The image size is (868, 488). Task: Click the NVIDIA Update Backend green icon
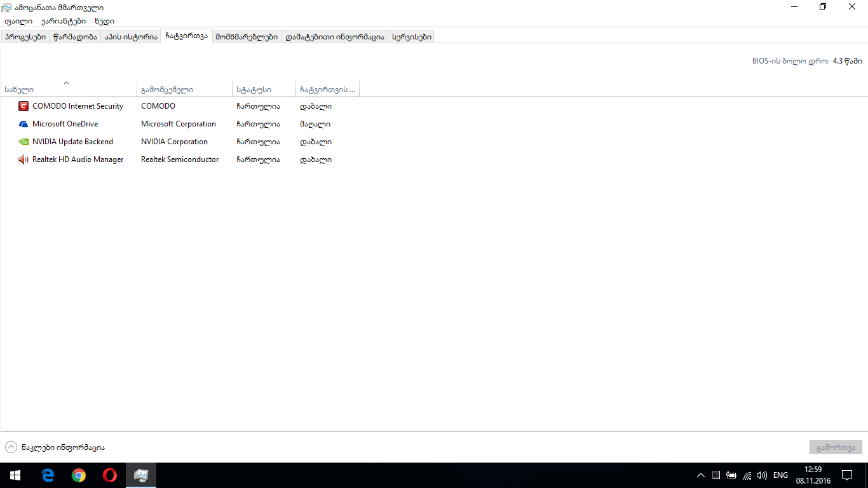[x=24, y=142]
